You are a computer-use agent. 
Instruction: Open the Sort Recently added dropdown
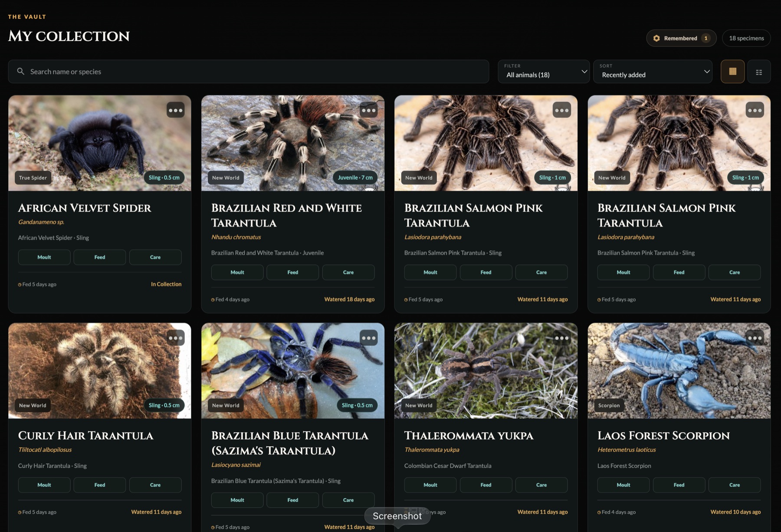[x=653, y=72]
